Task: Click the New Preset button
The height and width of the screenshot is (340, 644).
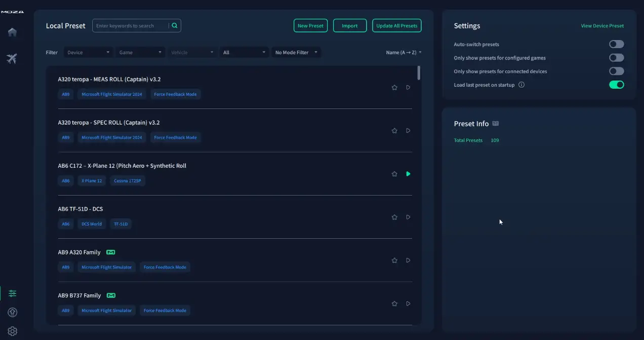Action: coord(310,26)
